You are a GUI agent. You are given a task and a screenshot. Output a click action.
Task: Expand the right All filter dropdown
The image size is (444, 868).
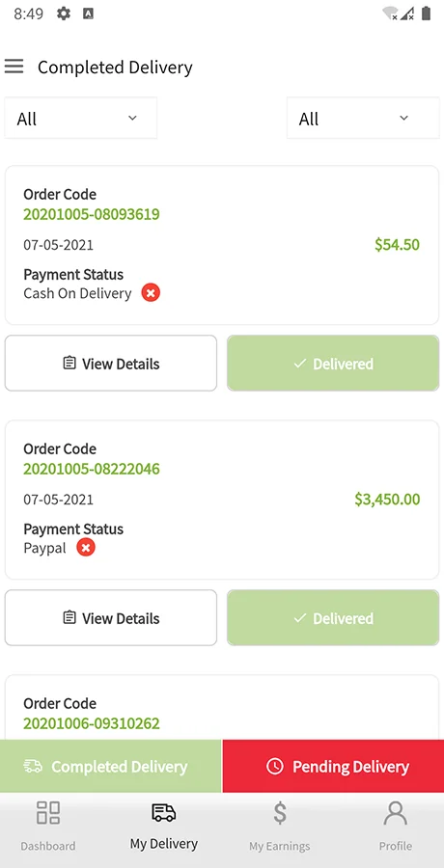pyautogui.click(x=363, y=119)
